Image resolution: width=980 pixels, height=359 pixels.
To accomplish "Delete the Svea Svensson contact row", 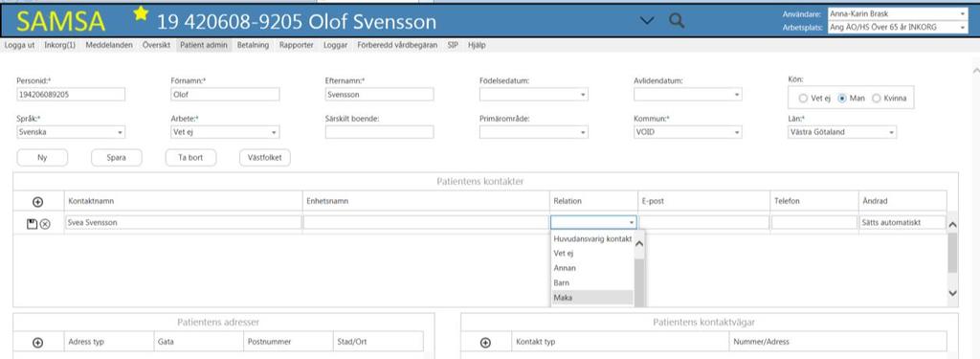I will pyautogui.click(x=45, y=223).
